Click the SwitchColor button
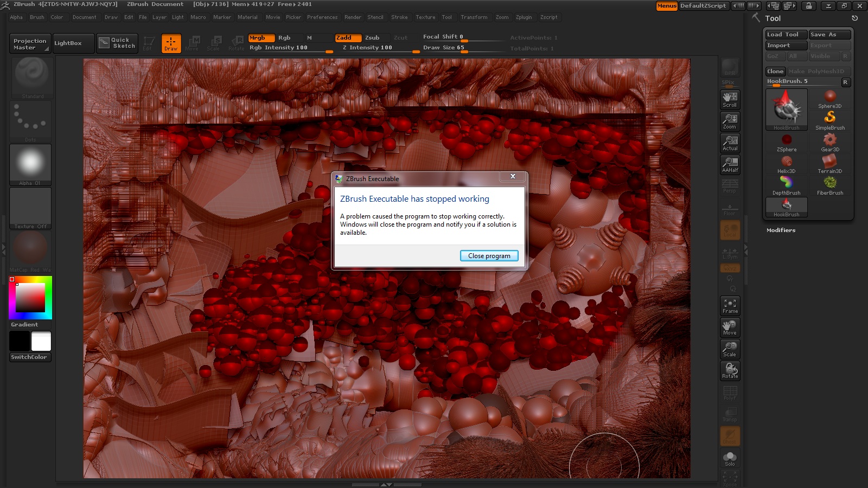 tap(30, 357)
